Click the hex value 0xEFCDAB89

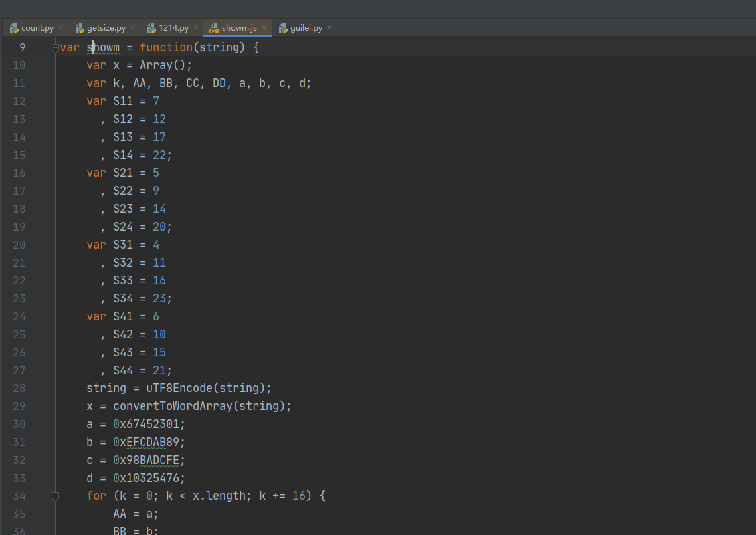tap(146, 442)
